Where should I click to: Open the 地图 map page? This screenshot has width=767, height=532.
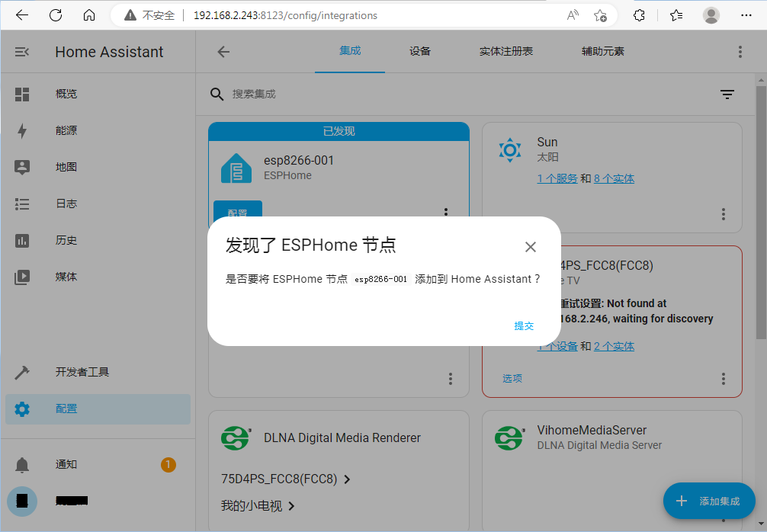[x=66, y=167]
